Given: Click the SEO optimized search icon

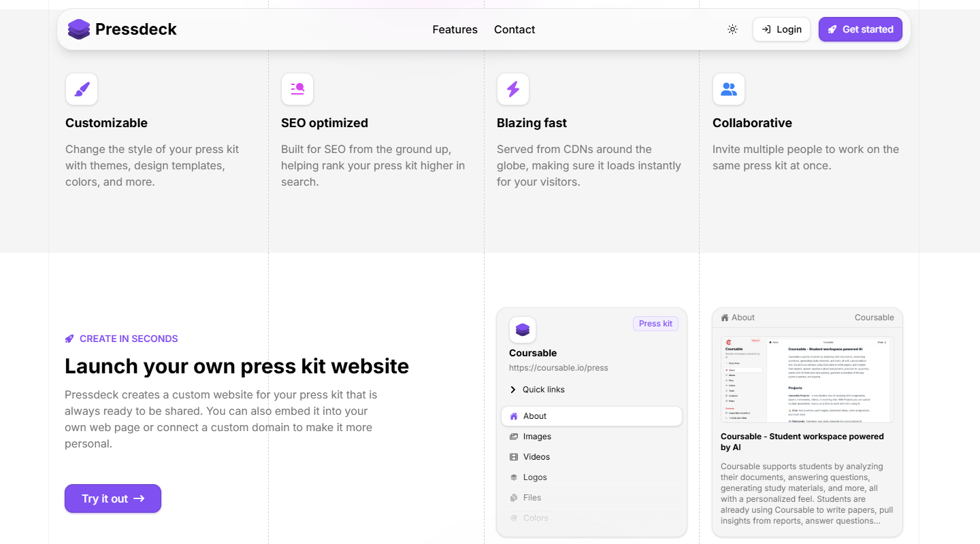Looking at the screenshot, I should [x=297, y=89].
